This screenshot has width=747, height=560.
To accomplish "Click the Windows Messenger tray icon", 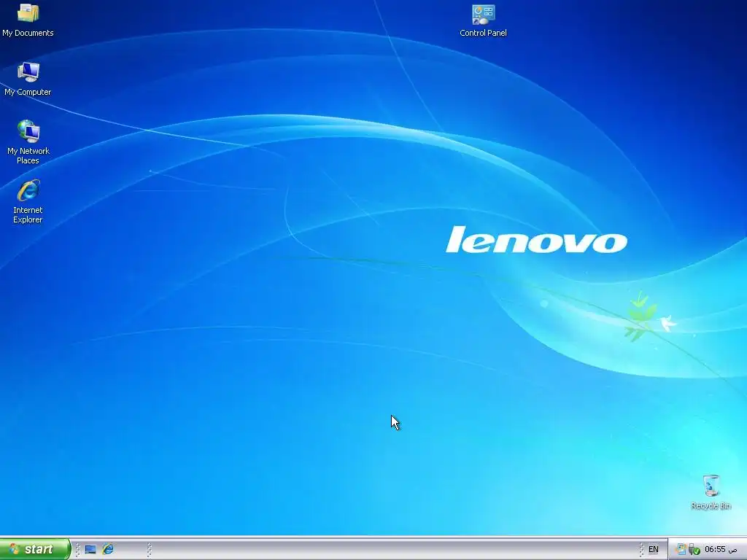I will pyautogui.click(x=681, y=550).
